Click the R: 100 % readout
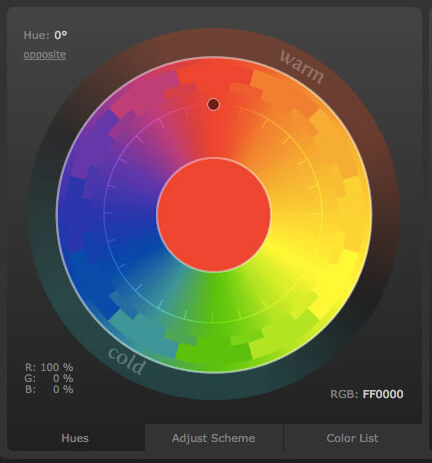The height and width of the screenshot is (463, 432). [49, 367]
